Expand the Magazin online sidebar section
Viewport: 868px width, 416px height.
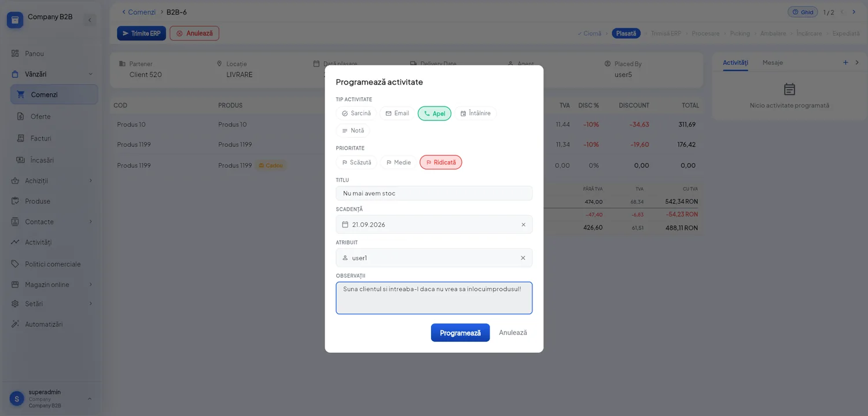(x=54, y=285)
